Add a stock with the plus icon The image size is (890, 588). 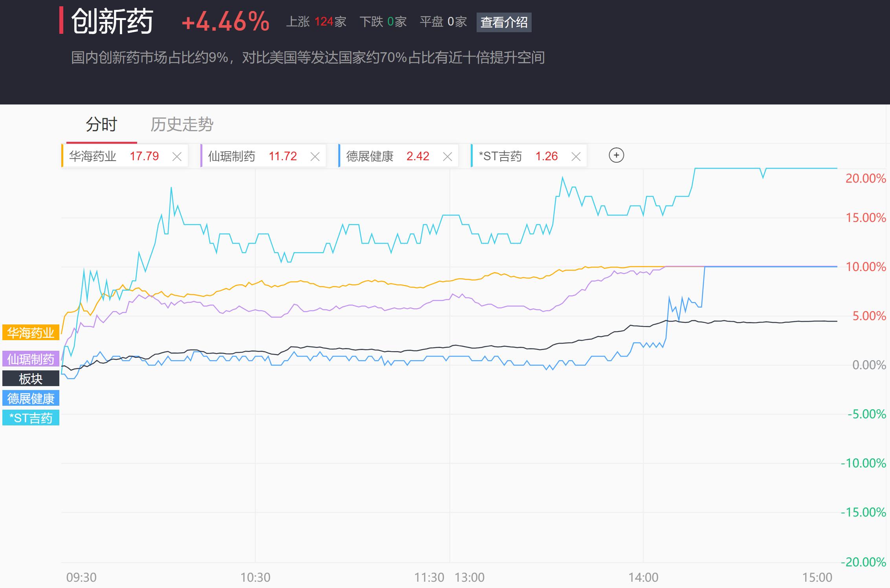point(616,155)
